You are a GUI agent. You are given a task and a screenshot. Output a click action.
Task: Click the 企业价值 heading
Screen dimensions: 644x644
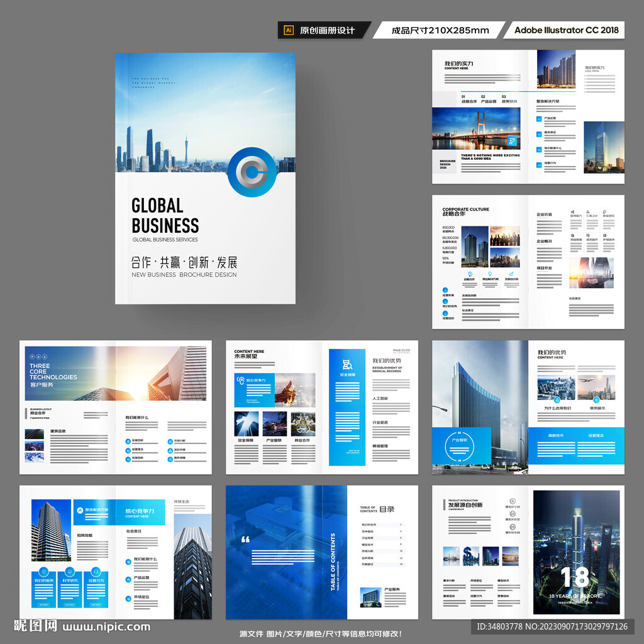(544, 214)
